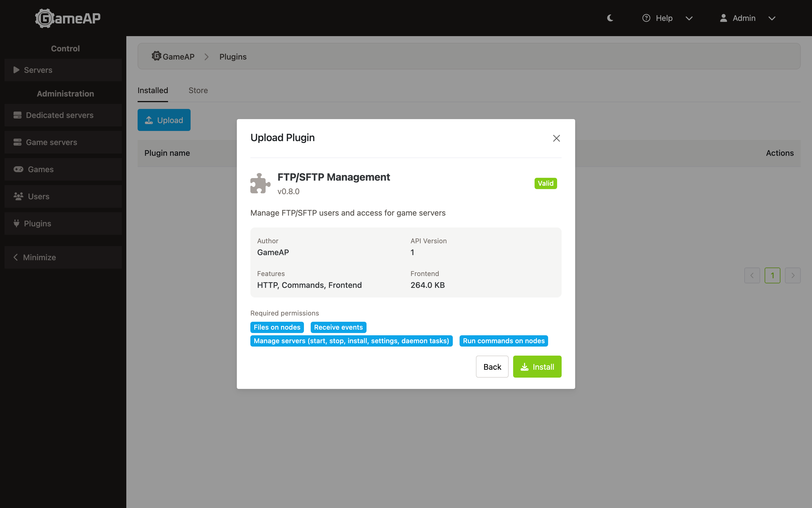This screenshot has height=508, width=812.
Task: Click the FTP/SFTP Management title
Action: (x=334, y=177)
